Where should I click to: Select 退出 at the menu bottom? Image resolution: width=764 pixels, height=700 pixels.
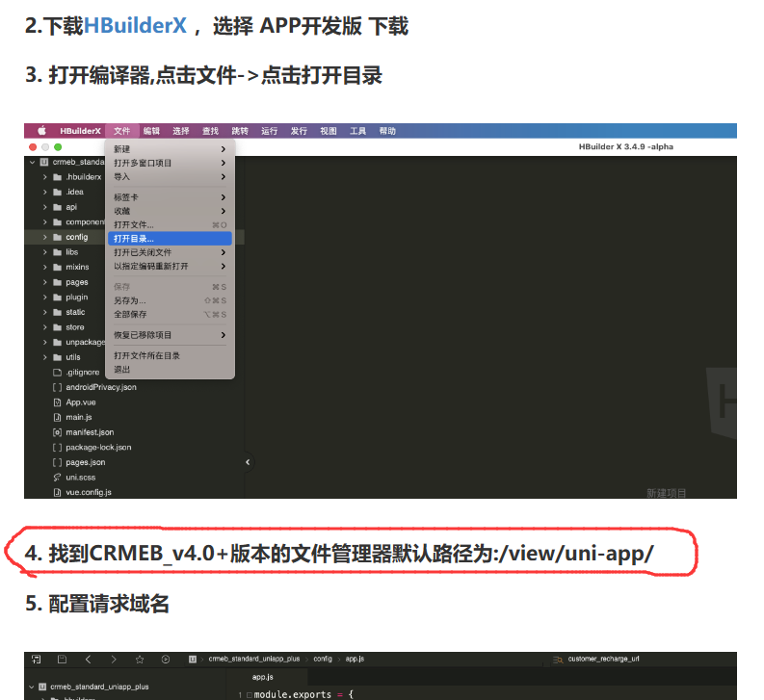pyautogui.click(x=170, y=369)
